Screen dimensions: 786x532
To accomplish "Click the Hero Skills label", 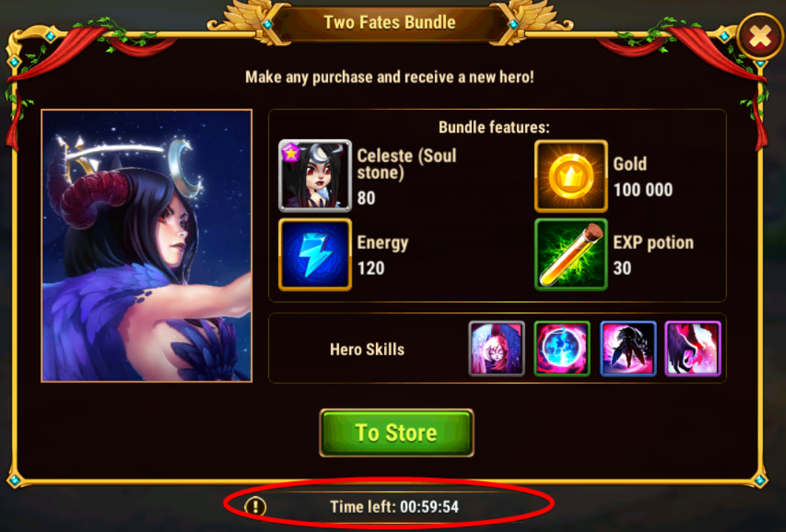I will [x=367, y=349].
